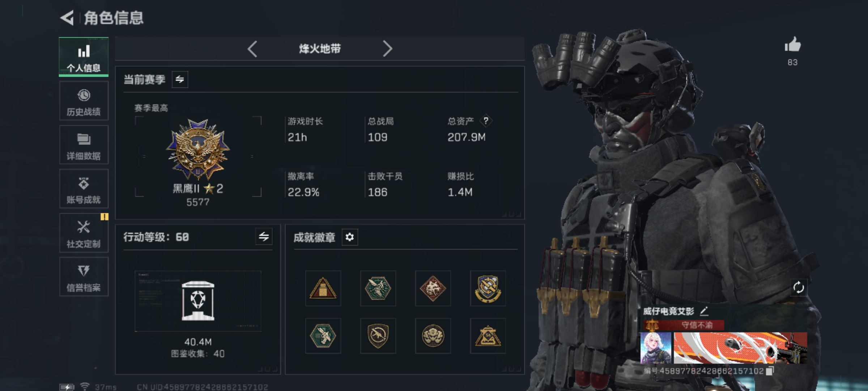Open the 信誉档案 tab

point(84,277)
